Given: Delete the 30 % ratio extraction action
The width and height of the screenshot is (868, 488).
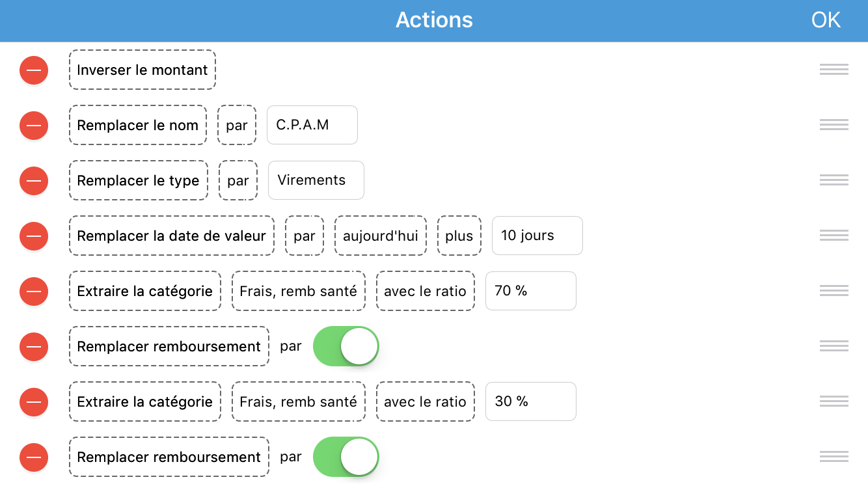Looking at the screenshot, I should [34, 401].
